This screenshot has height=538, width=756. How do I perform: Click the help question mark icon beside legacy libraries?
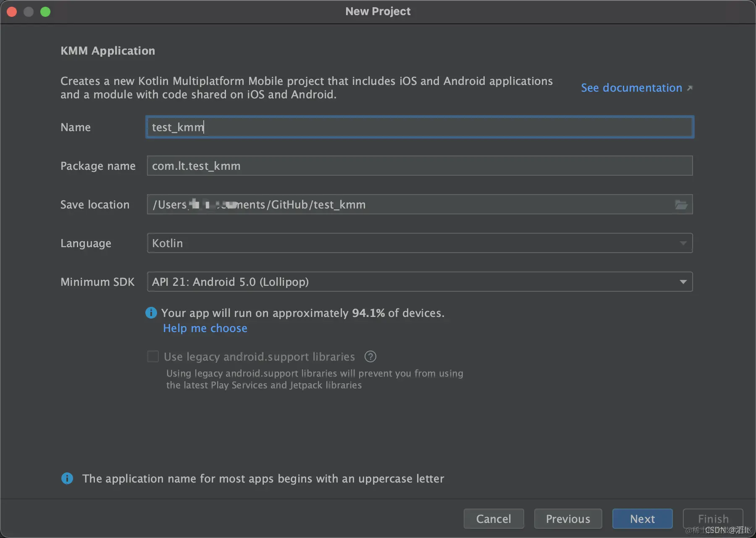click(370, 357)
